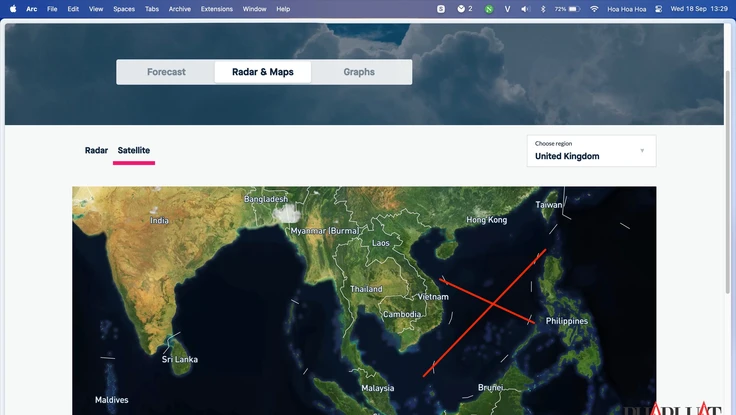Screen dimensions: 736x415
Task: Click the Myanmar (Burma) label on map
Action: click(x=325, y=231)
